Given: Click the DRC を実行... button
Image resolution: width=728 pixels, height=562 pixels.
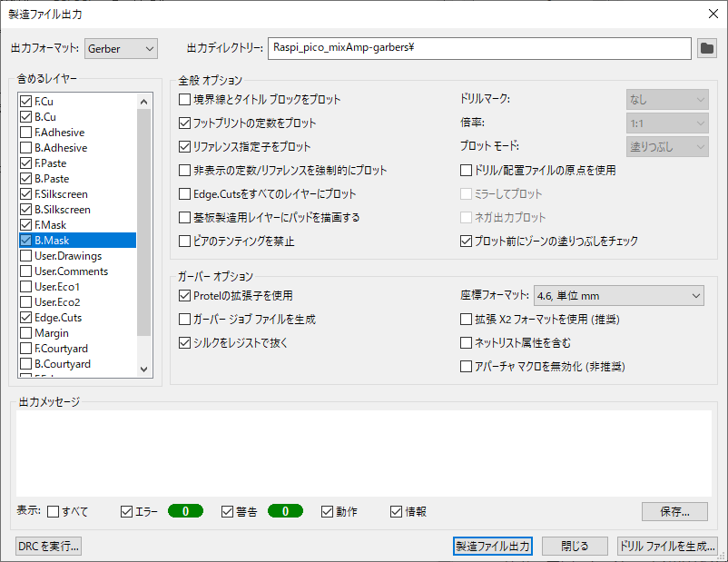Looking at the screenshot, I should 49,546.
